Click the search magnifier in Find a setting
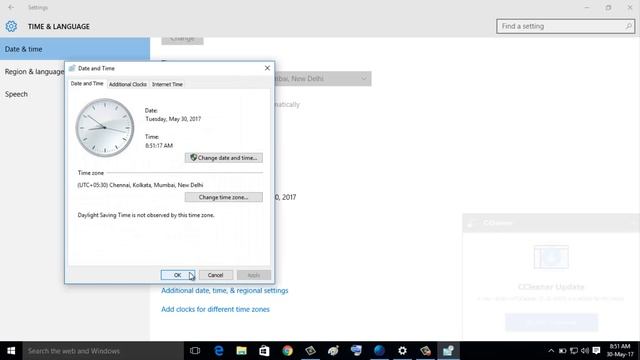The width and height of the screenshot is (640, 360). [x=628, y=26]
